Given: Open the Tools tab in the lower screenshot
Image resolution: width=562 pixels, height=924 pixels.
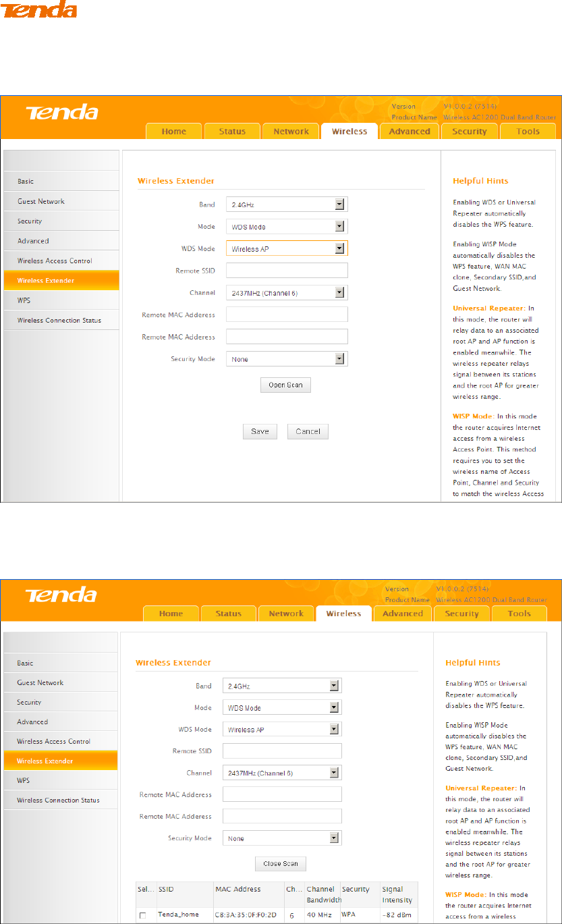Looking at the screenshot, I should point(519,614).
